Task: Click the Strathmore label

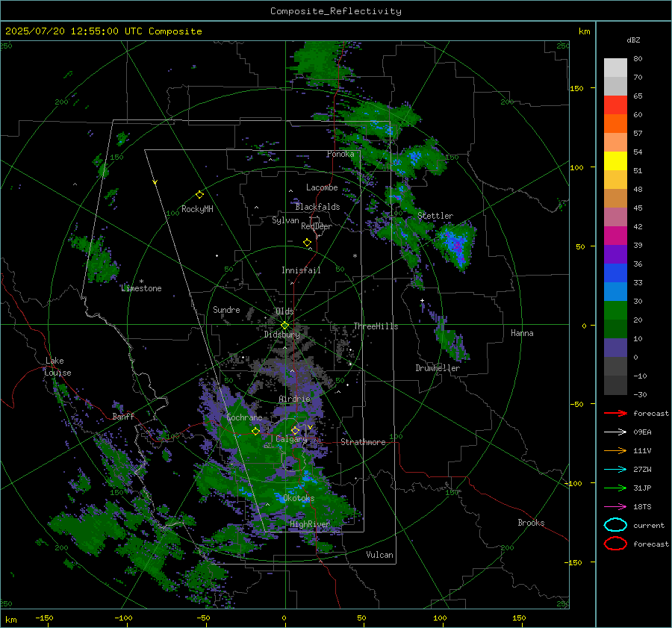Action: [363, 442]
